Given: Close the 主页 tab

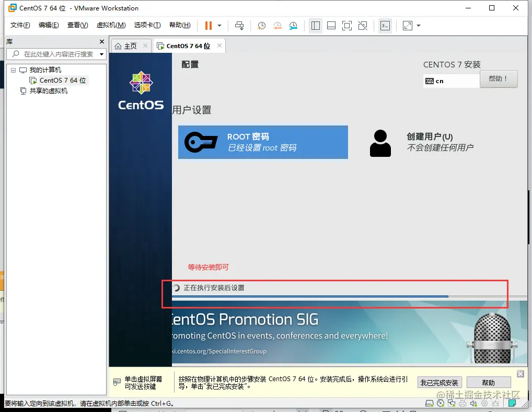Looking at the screenshot, I should (x=145, y=45).
